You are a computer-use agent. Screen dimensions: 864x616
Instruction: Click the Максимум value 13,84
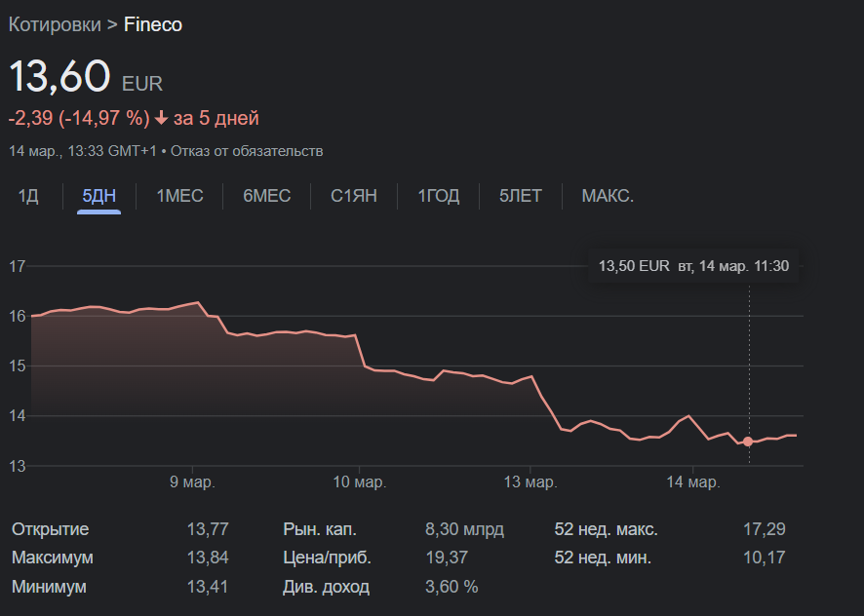click(207, 558)
